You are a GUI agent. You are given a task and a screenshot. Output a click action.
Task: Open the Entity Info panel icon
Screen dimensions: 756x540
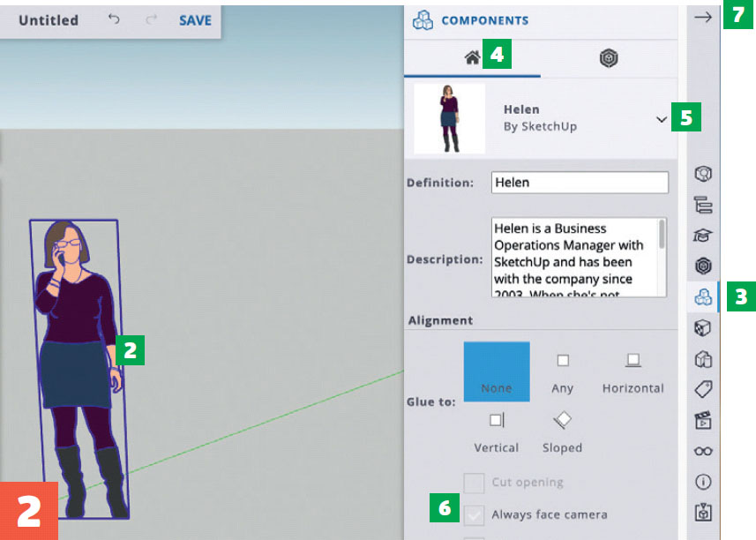(703, 174)
